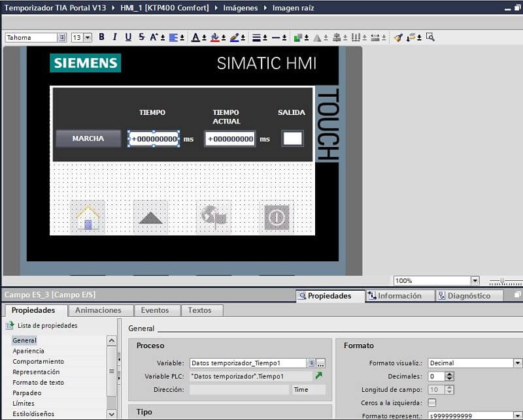Open the 100% zoom level dropdown
523x420 pixels.
[475, 281]
